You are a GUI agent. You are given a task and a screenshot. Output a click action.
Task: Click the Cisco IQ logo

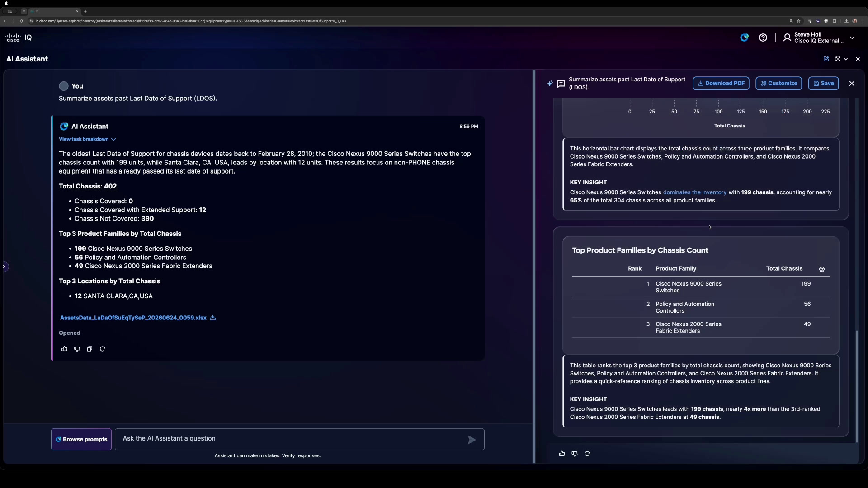tap(19, 38)
